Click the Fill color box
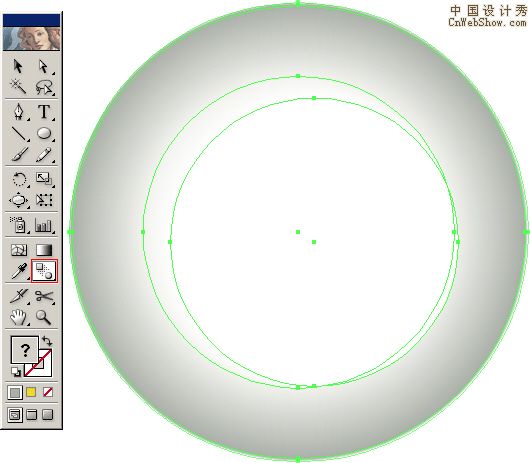This screenshot has height=463, width=530. click(x=24, y=349)
